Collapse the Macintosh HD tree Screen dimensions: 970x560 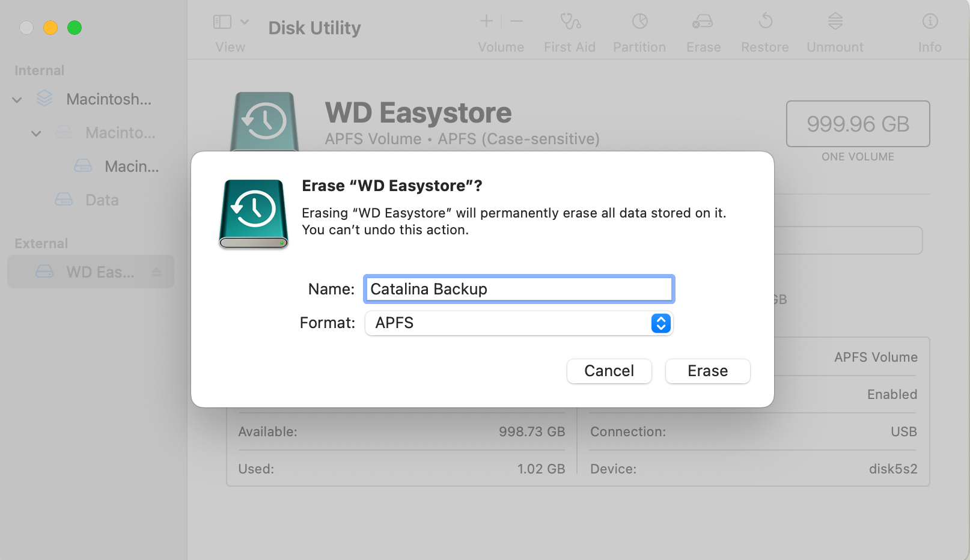[16, 99]
